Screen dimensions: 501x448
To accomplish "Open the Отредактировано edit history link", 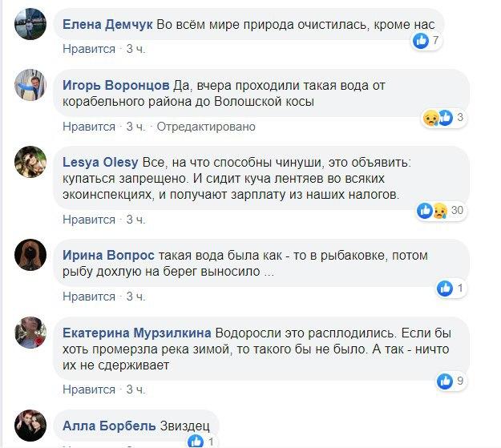I will [x=205, y=127].
